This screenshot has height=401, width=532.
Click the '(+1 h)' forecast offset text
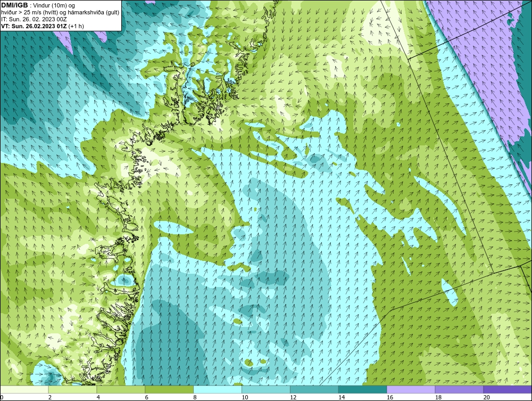(x=76, y=26)
